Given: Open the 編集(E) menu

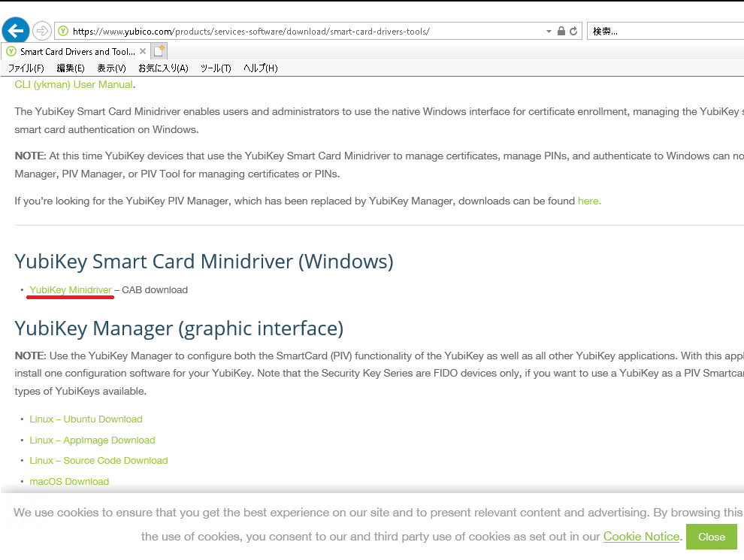Looking at the screenshot, I should (x=71, y=68).
